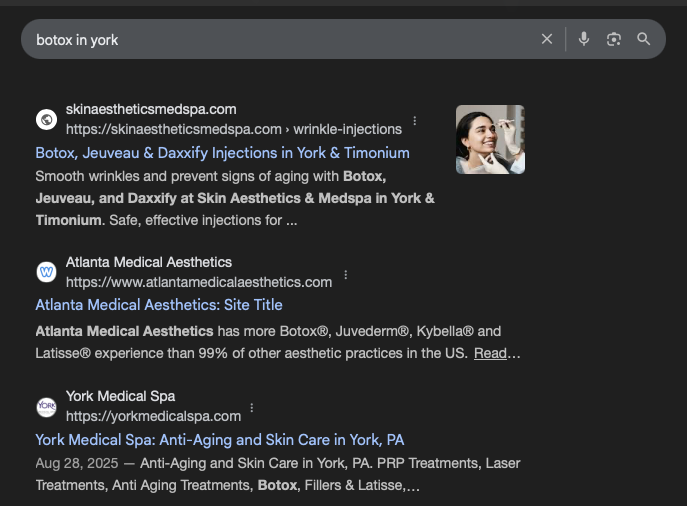This screenshot has width=687, height=506.
Task: Click the 'skinaestheticsmedspa.com' site name
Action: [151, 109]
